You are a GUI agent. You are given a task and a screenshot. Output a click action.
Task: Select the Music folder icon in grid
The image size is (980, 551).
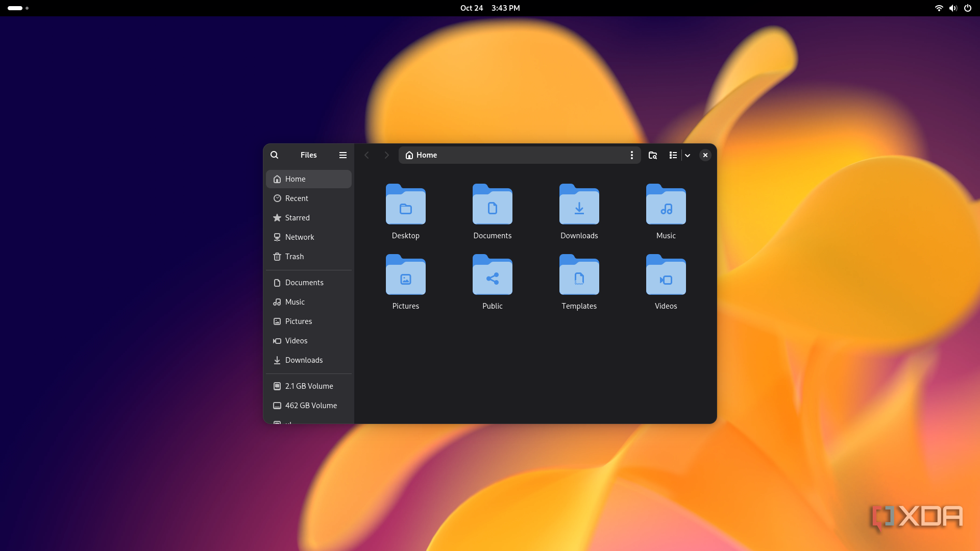[x=666, y=204]
